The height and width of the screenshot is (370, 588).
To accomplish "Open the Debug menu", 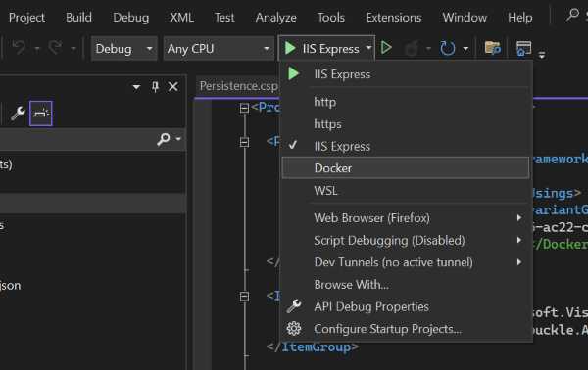I will 131,18.
